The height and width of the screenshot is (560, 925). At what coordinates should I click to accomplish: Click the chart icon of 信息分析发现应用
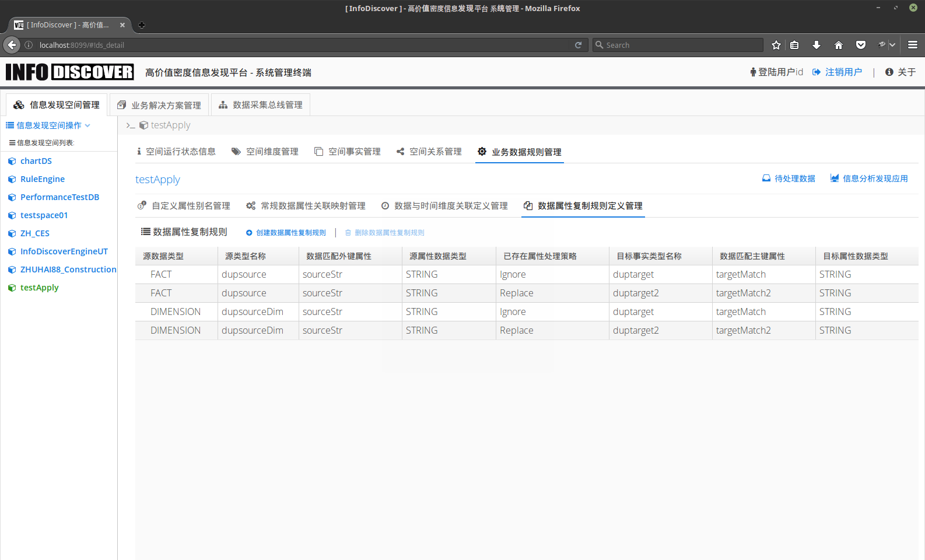pyautogui.click(x=835, y=178)
